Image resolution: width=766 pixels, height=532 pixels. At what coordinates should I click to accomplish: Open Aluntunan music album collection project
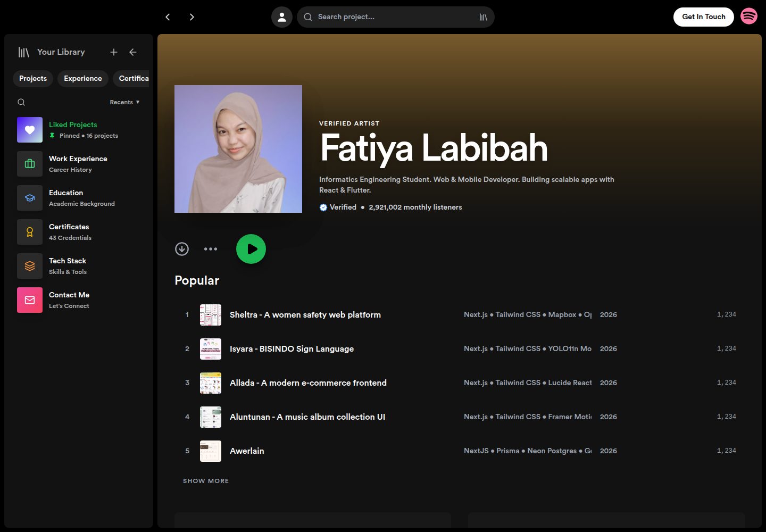coord(460,417)
